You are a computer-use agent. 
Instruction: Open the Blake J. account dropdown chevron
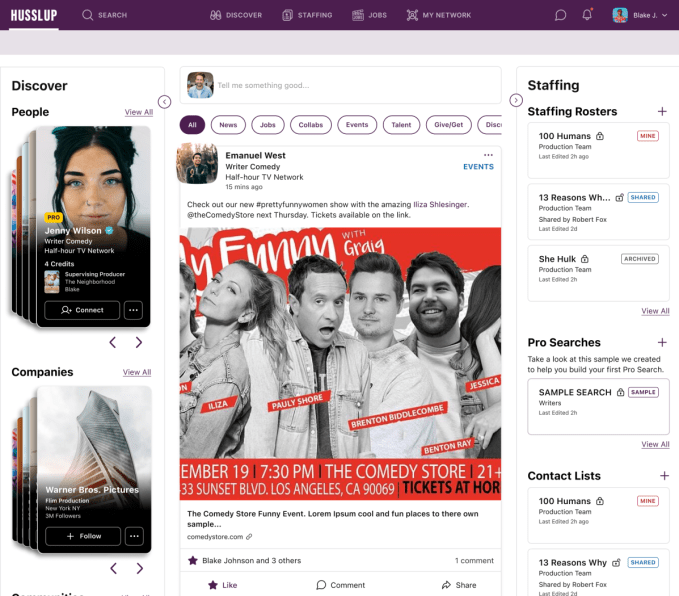[664, 15]
